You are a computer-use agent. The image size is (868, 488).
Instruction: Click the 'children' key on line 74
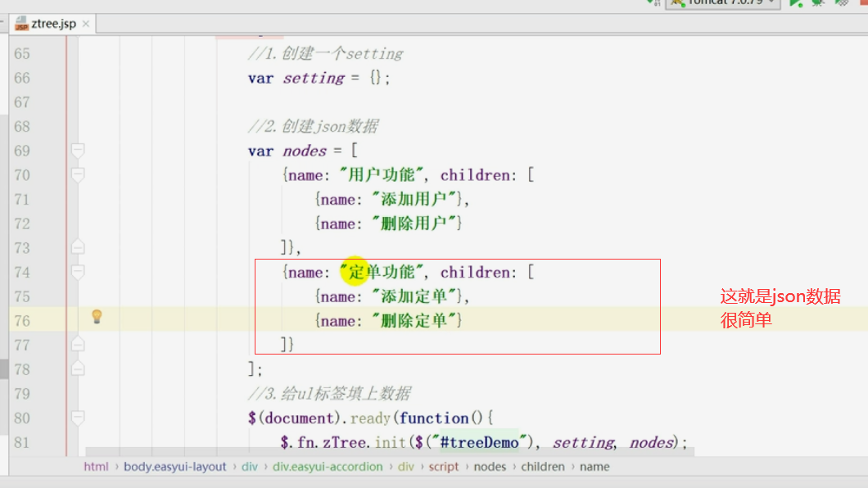[476, 272]
